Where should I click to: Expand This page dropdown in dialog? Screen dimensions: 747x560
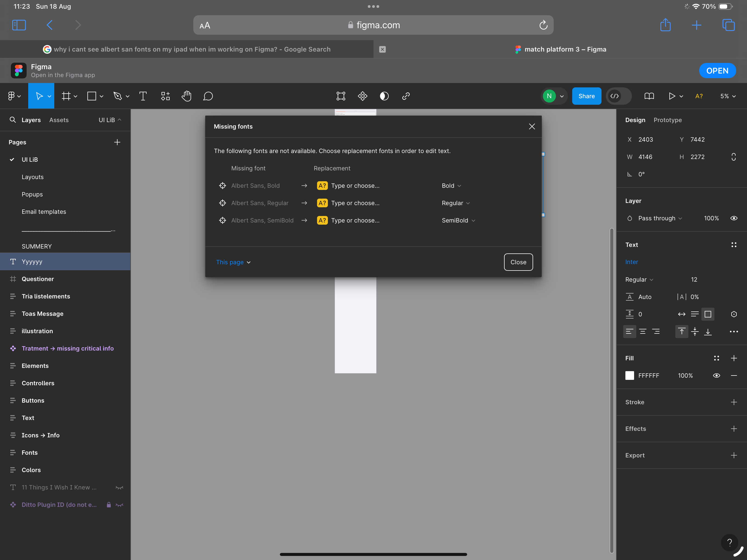click(x=233, y=262)
